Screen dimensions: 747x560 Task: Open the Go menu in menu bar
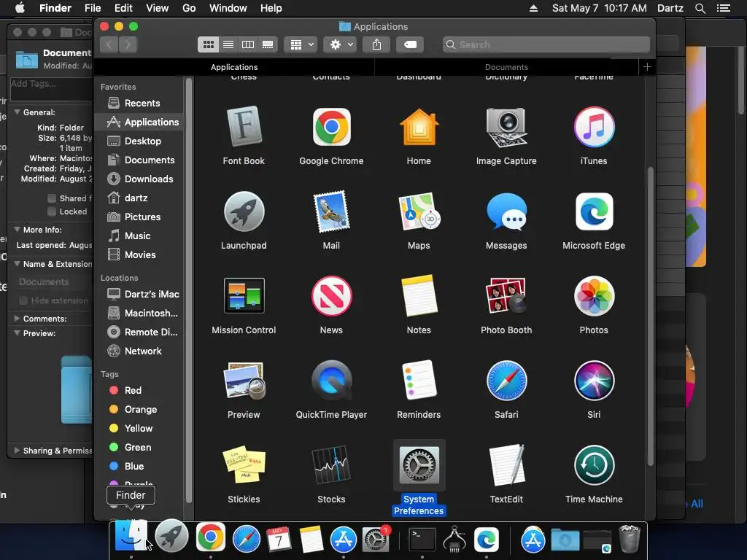click(x=189, y=8)
